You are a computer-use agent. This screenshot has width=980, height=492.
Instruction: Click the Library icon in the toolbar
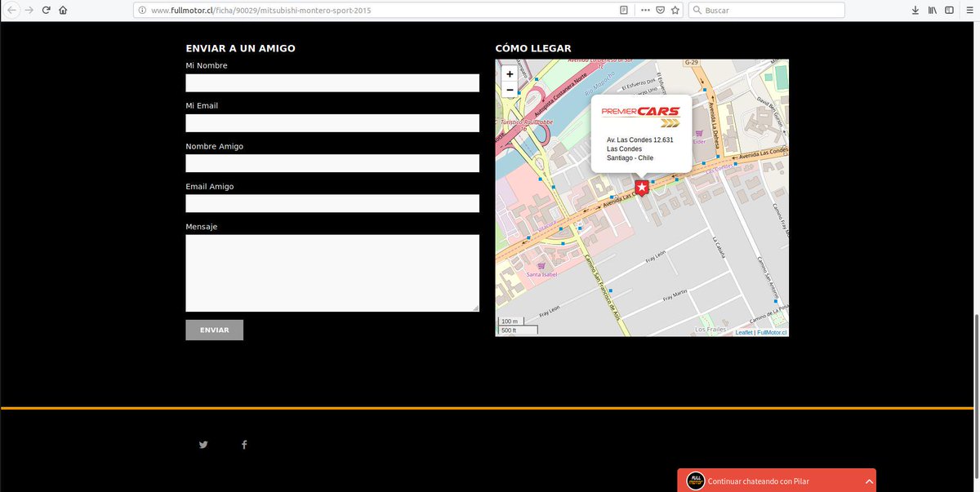(932, 9)
